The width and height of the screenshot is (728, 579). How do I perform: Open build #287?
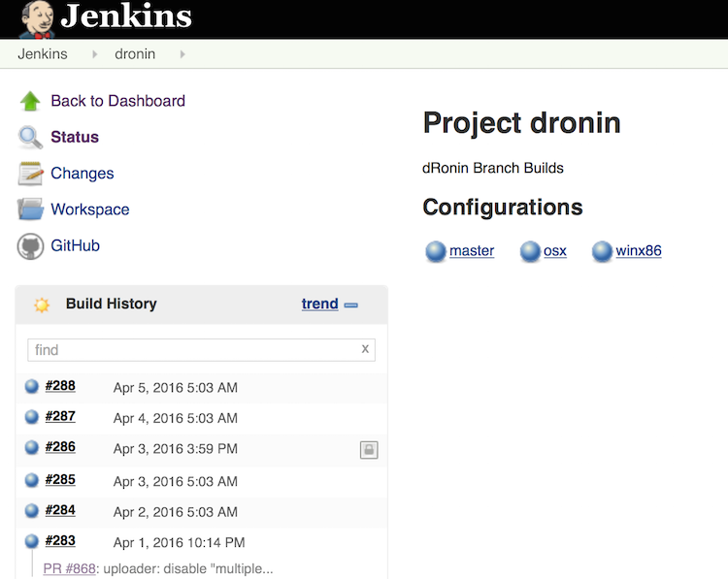coord(60,417)
